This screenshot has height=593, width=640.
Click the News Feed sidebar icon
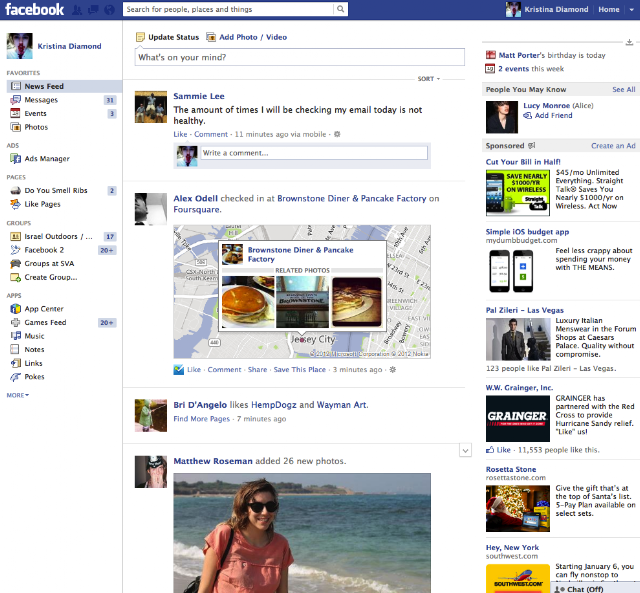(16, 86)
